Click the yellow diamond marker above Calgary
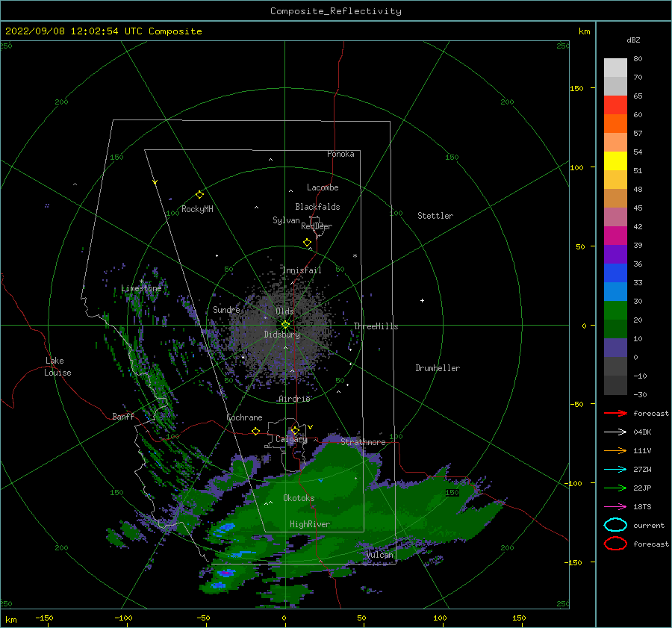This screenshot has height=628, width=672. pos(295,430)
